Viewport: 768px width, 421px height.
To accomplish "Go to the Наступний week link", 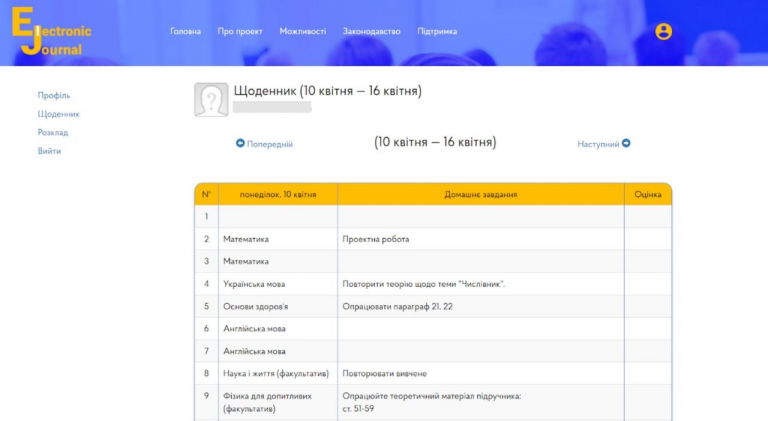I will (x=598, y=144).
